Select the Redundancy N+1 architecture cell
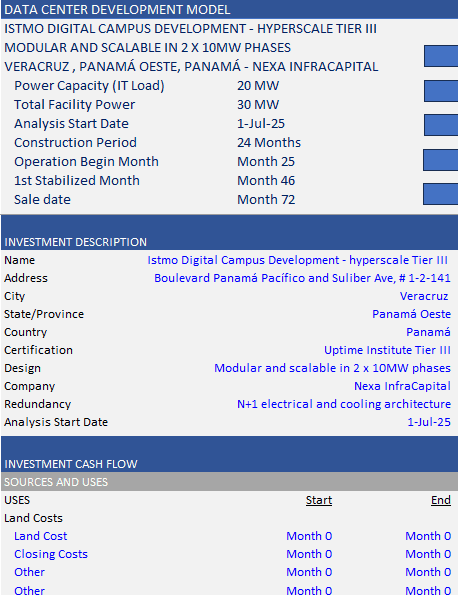The image size is (458, 595). click(x=344, y=404)
